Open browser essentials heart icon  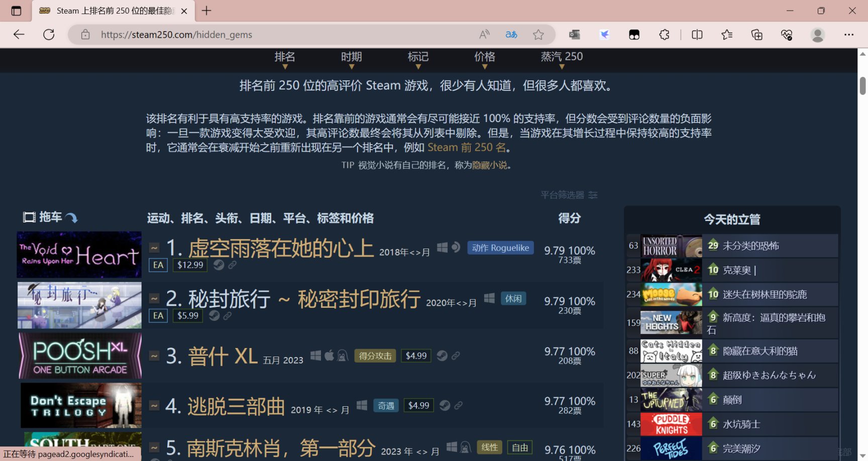pos(787,35)
